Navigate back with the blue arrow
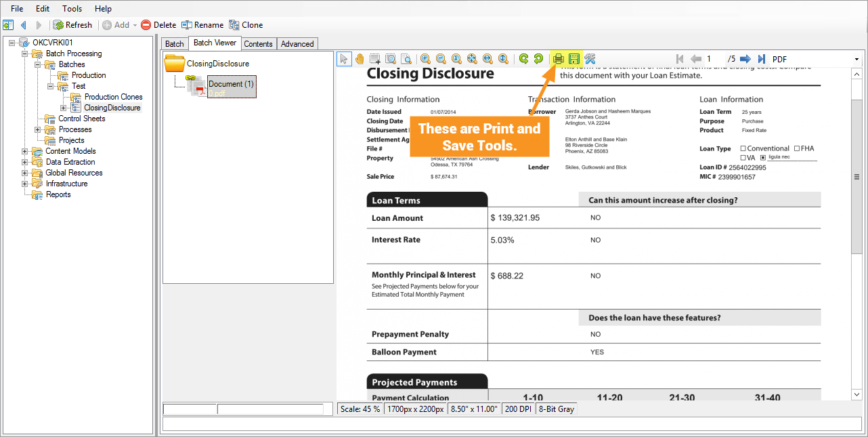Screen dimensions: 868x437 pos(24,25)
